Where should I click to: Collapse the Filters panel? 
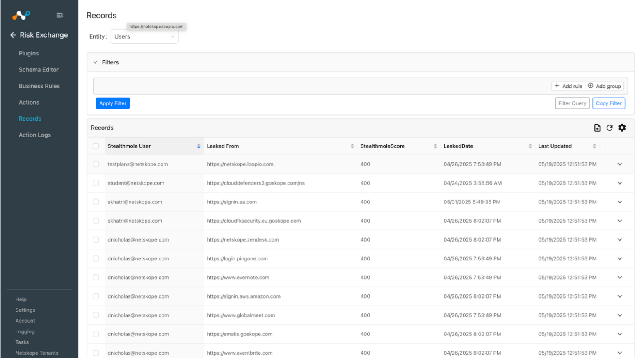pyautogui.click(x=95, y=62)
